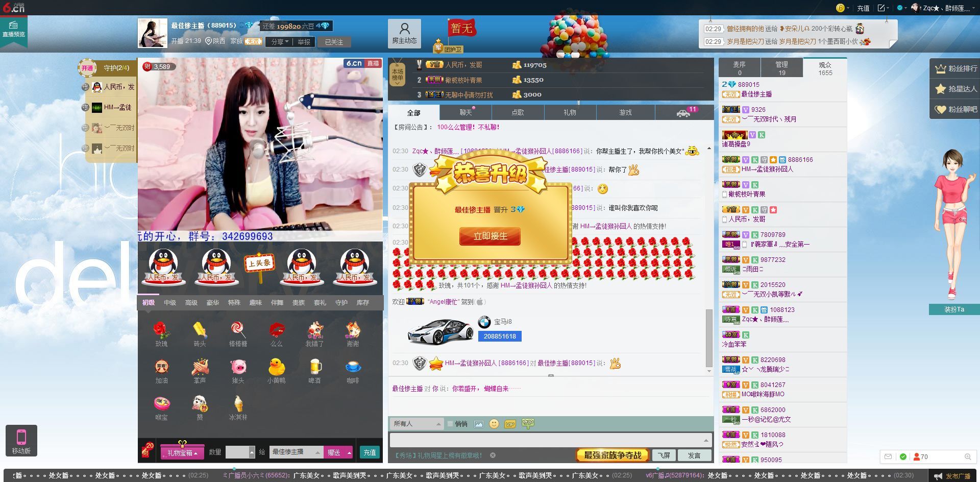Expand the gold coin 6 dropdown in top bar

(x=843, y=8)
